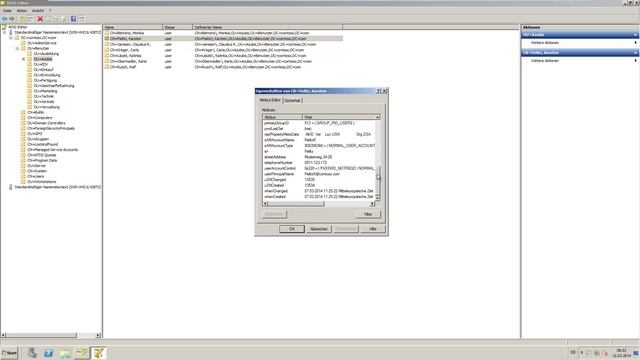Click the Server Manager icon in taskbar
Image resolution: width=640 pixels, height=360 pixels.
[32, 353]
